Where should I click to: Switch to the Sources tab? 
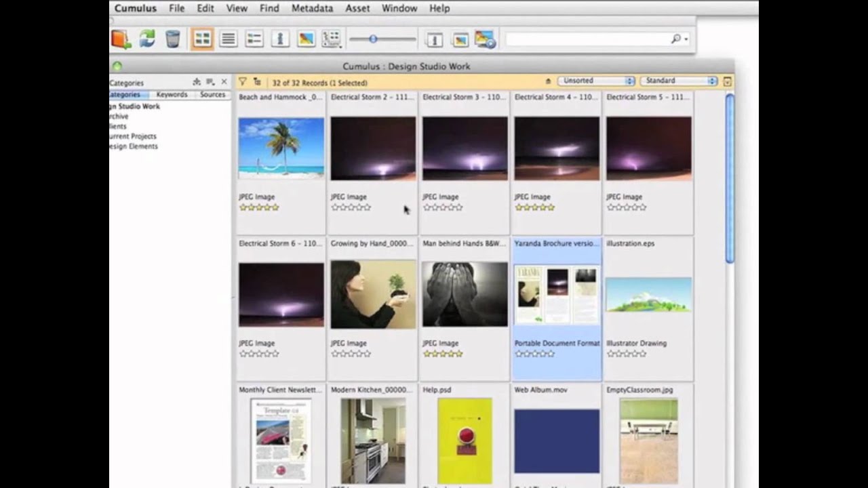point(212,95)
